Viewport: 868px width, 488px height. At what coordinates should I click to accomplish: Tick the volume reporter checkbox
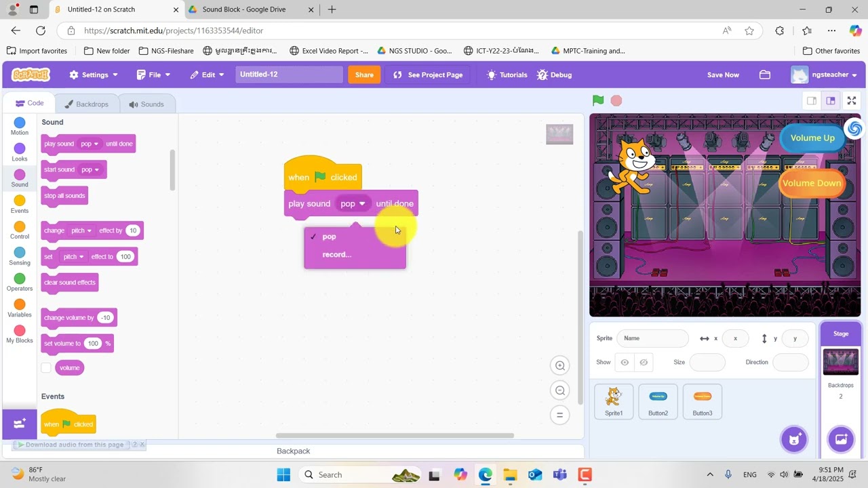coord(46,367)
